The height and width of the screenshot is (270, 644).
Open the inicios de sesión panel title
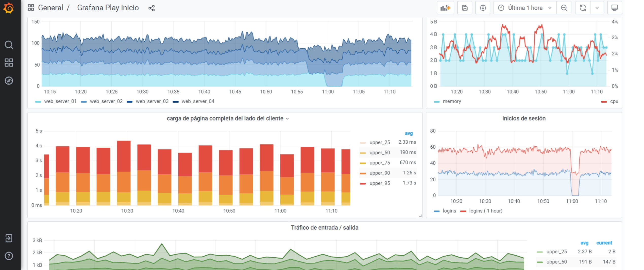click(524, 118)
